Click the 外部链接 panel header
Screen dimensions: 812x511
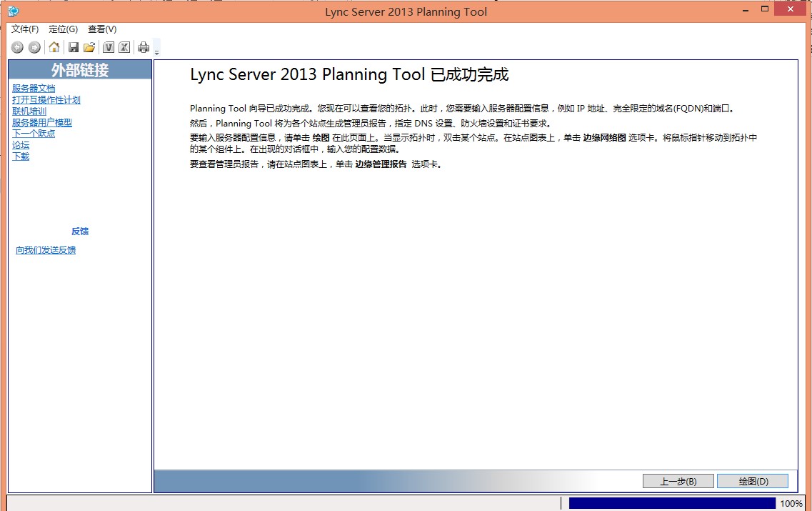[80, 69]
